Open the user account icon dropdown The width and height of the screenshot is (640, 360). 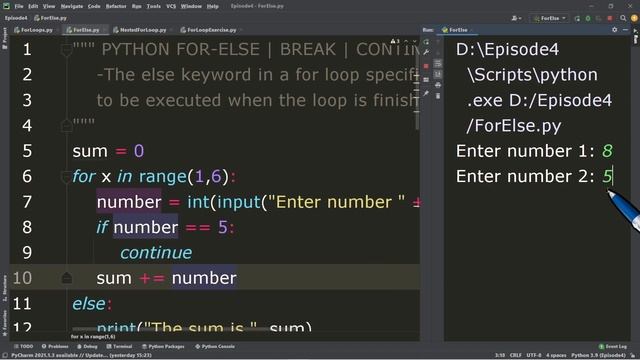click(516, 18)
